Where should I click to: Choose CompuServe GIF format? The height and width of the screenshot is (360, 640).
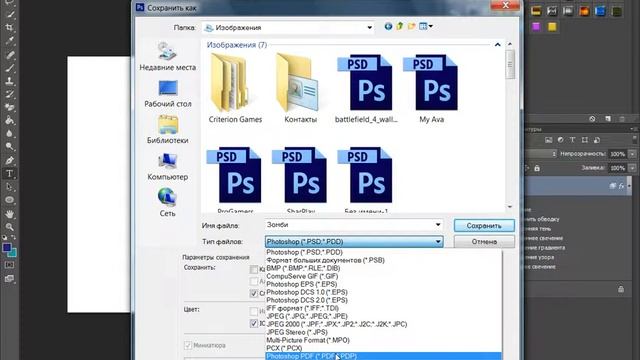pyautogui.click(x=383, y=276)
